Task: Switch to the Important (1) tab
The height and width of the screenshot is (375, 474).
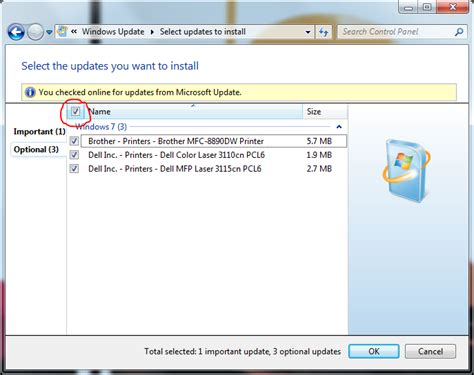Action: [39, 132]
